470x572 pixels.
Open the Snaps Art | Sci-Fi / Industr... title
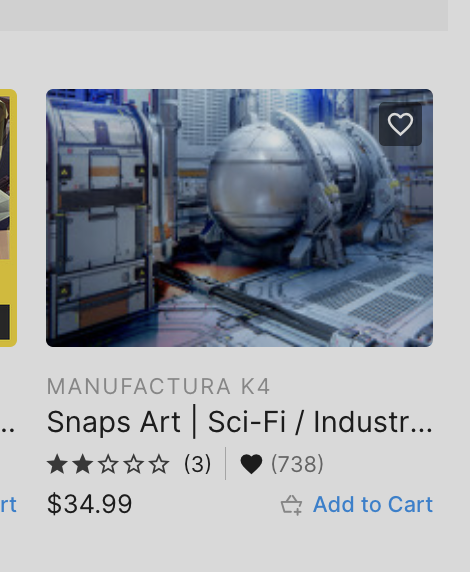point(240,422)
